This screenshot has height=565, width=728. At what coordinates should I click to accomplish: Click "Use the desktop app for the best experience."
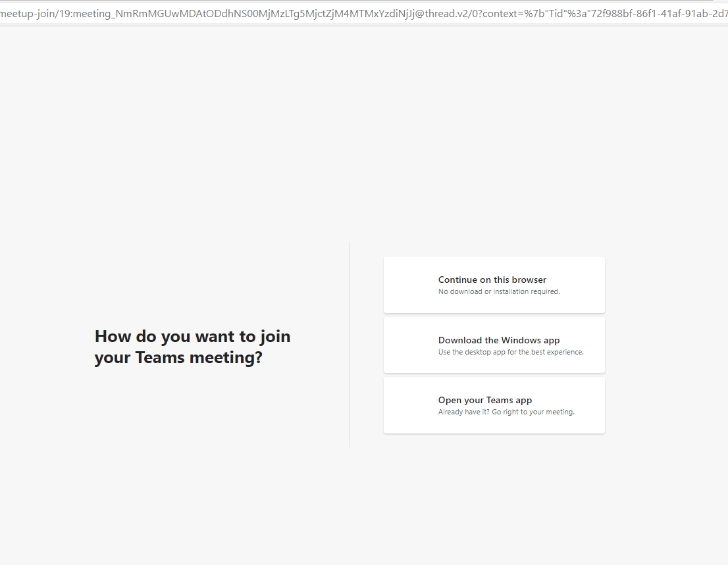coord(511,352)
